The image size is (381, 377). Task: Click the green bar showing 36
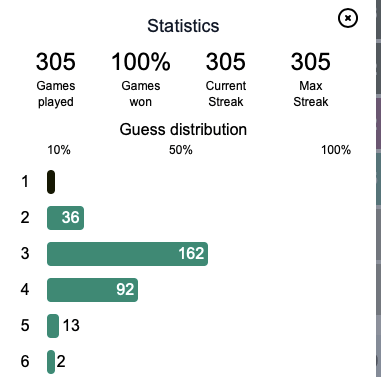pos(65,218)
